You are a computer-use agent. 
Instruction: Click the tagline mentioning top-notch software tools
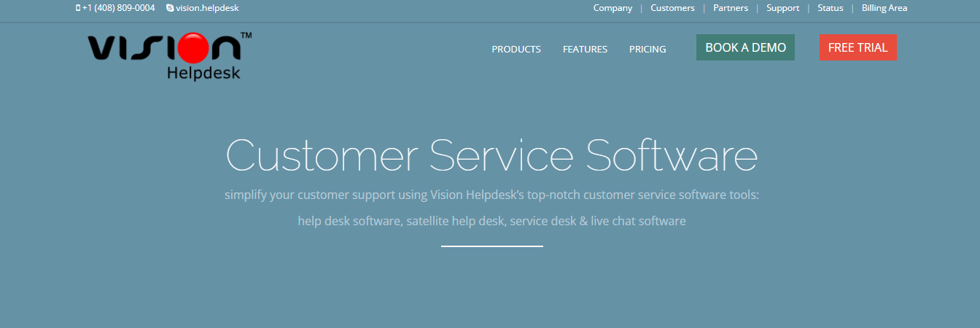click(x=491, y=195)
